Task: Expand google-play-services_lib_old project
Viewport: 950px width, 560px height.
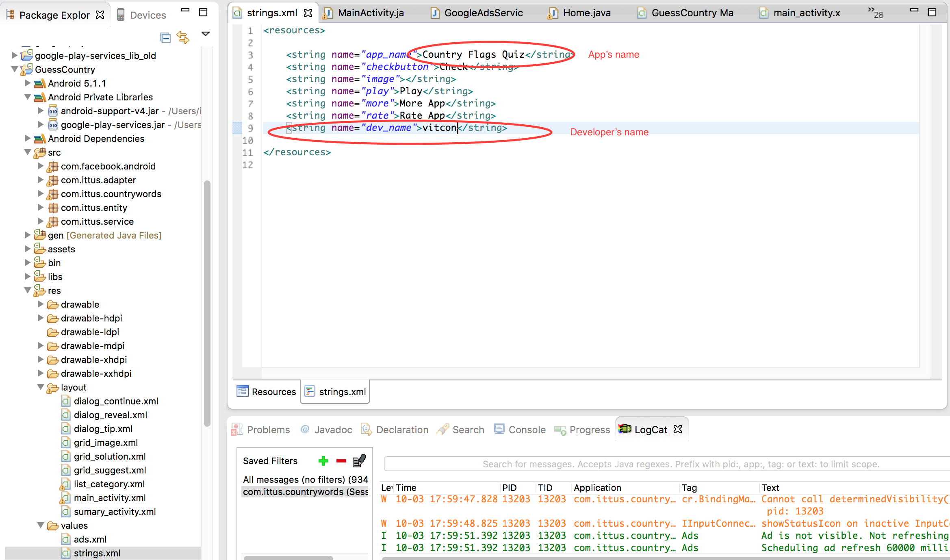Action: point(15,55)
